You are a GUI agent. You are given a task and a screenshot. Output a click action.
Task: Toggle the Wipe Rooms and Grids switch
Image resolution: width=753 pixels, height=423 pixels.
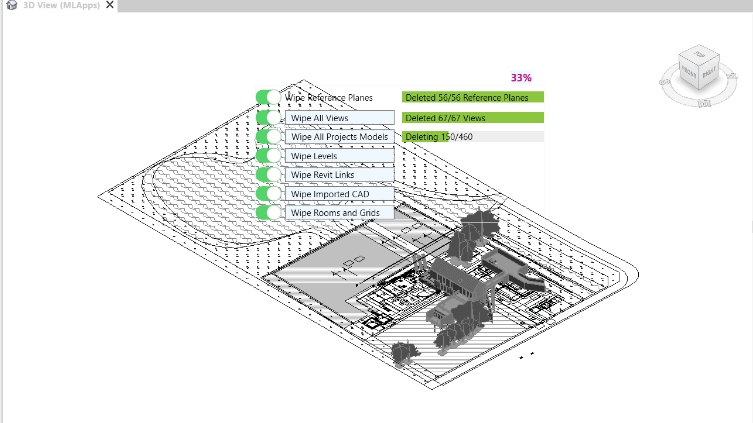(x=268, y=213)
